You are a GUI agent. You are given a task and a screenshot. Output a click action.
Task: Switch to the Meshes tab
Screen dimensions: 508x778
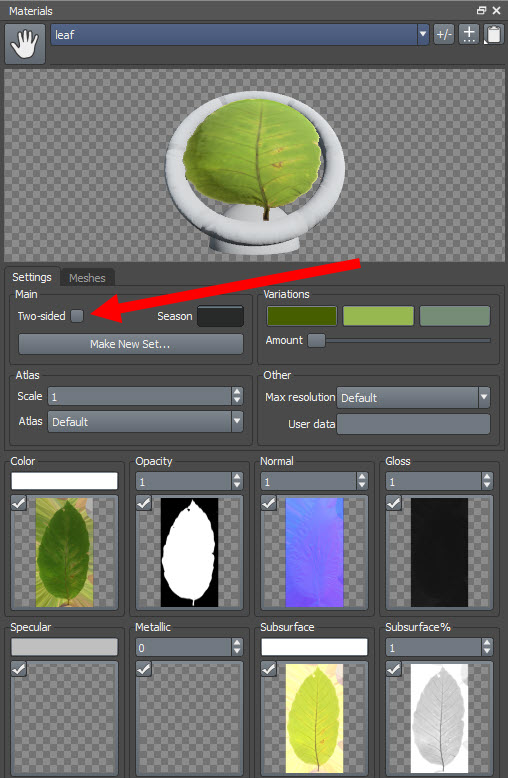[x=87, y=278]
